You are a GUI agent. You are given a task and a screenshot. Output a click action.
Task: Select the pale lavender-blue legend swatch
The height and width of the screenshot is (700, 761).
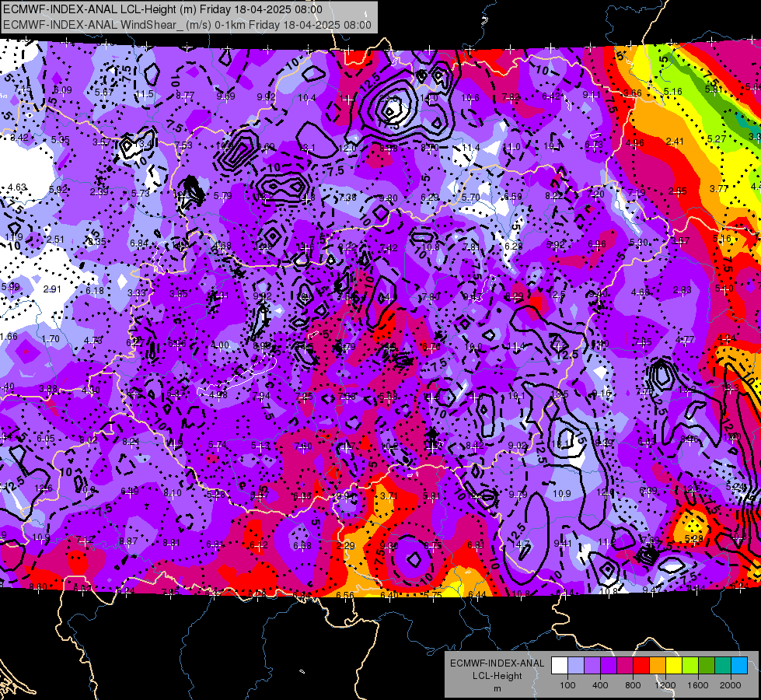tap(576, 666)
